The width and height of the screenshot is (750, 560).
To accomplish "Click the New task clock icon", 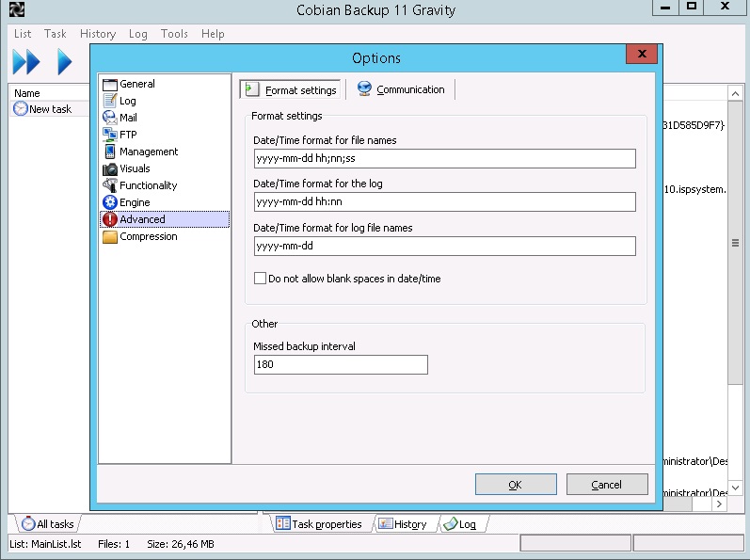I will [x=20, y=109].
